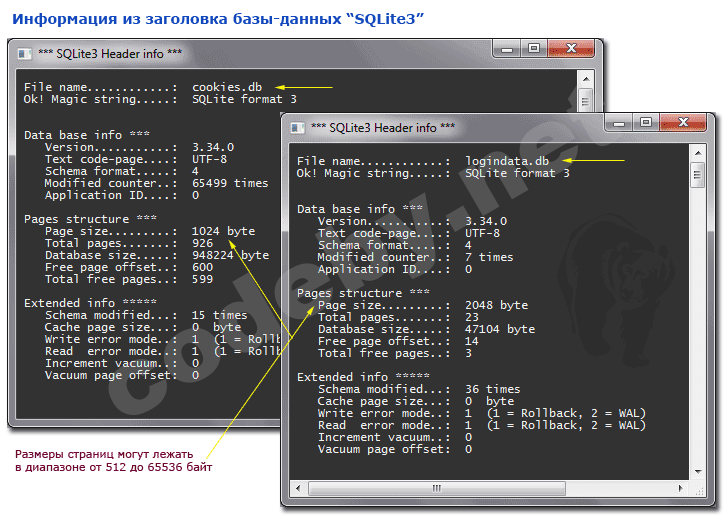
Task: Click vertical scrollbar thumb in logindata.db window
Action: click(x=697, y=175)
